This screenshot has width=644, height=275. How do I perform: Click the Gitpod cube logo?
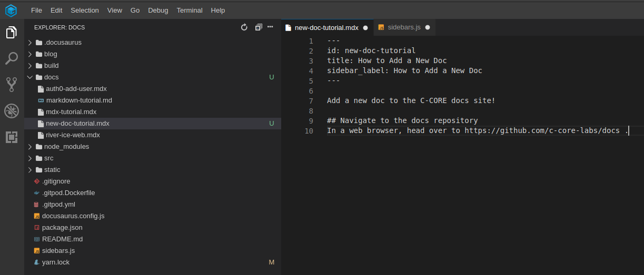[x=11, y=10]
